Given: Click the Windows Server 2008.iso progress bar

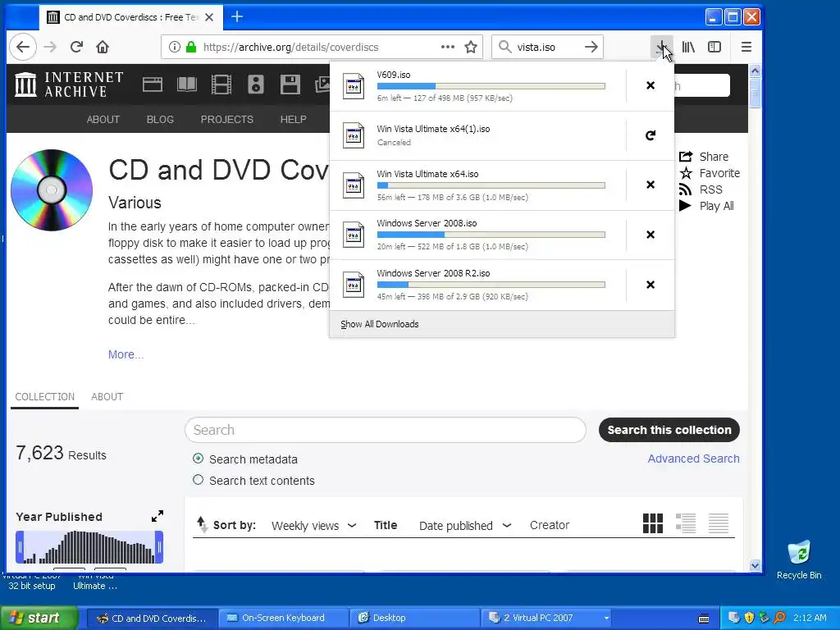Looking at the screenshot, I should pyautogui.click(x=491, y=235).
